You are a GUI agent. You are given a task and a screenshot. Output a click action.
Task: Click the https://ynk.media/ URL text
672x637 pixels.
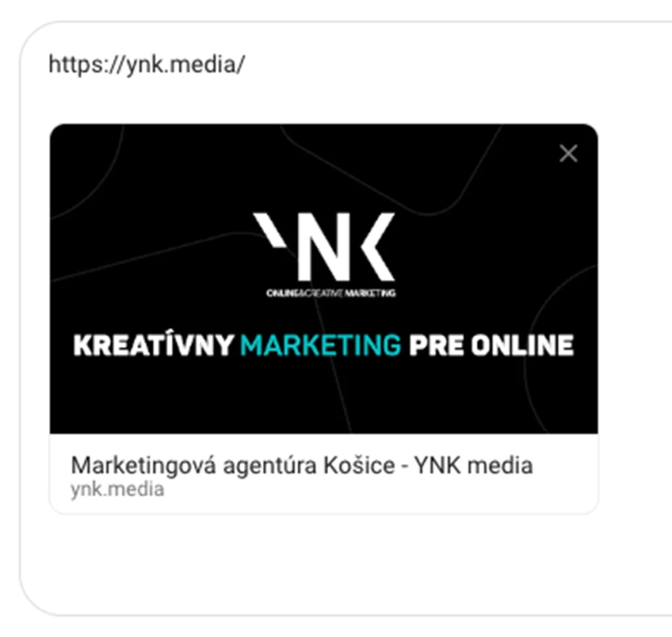click(x=146, y=65)
